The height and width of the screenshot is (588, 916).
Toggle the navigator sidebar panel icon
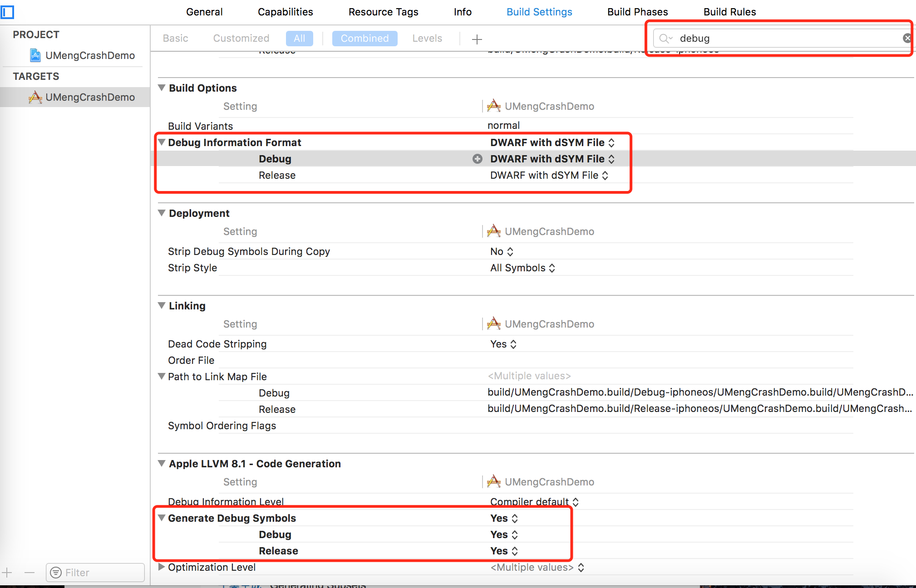8,12
